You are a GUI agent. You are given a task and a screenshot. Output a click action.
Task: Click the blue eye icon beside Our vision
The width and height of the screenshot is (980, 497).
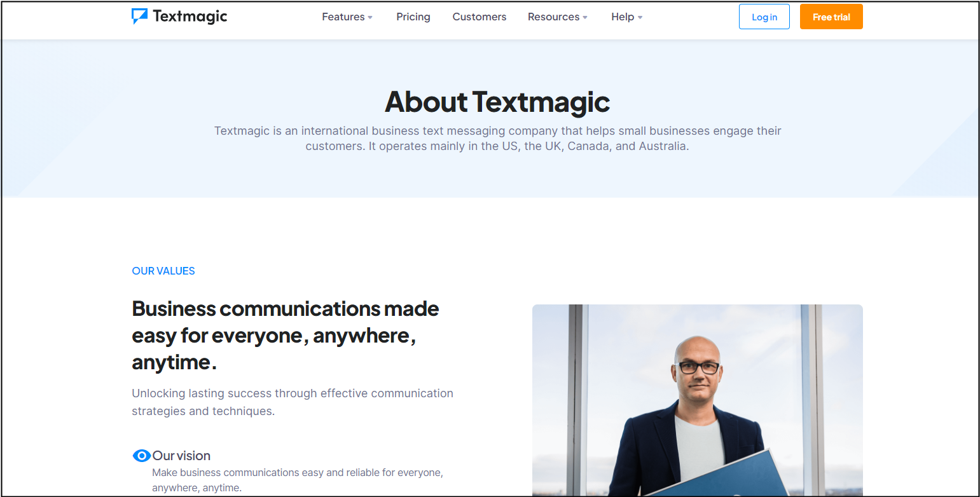tap(141, 456)
